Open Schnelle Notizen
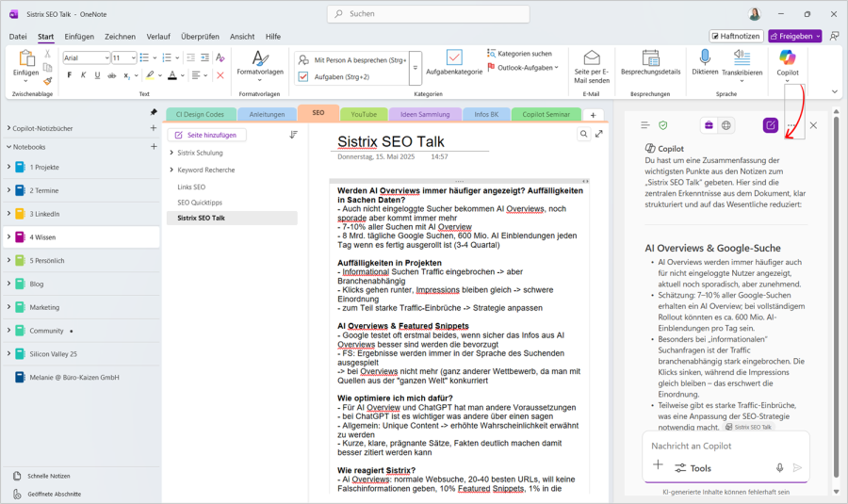This screenshot has width=848, height=504. point(49,476)
